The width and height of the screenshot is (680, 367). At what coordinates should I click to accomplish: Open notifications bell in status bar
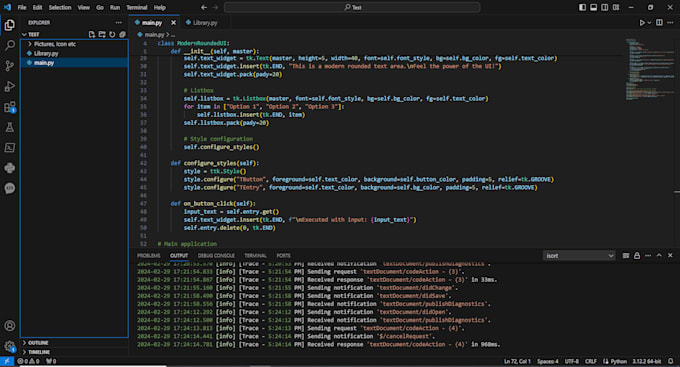[x=670, y=361]
